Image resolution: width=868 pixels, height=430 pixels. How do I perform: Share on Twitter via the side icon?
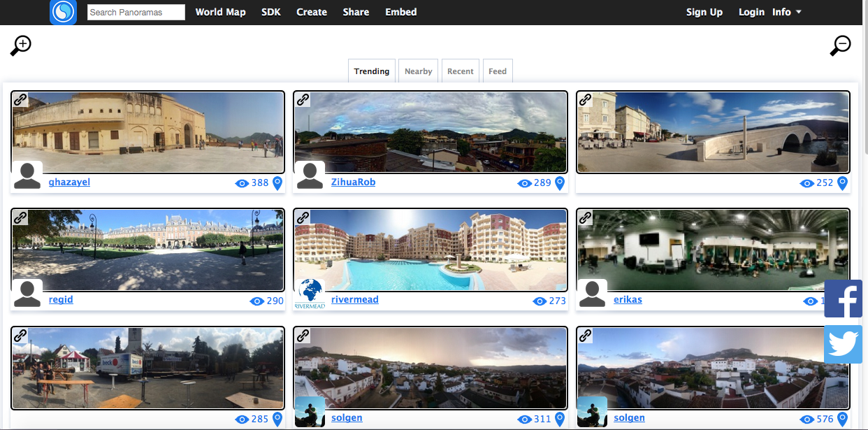pos(843,344)
